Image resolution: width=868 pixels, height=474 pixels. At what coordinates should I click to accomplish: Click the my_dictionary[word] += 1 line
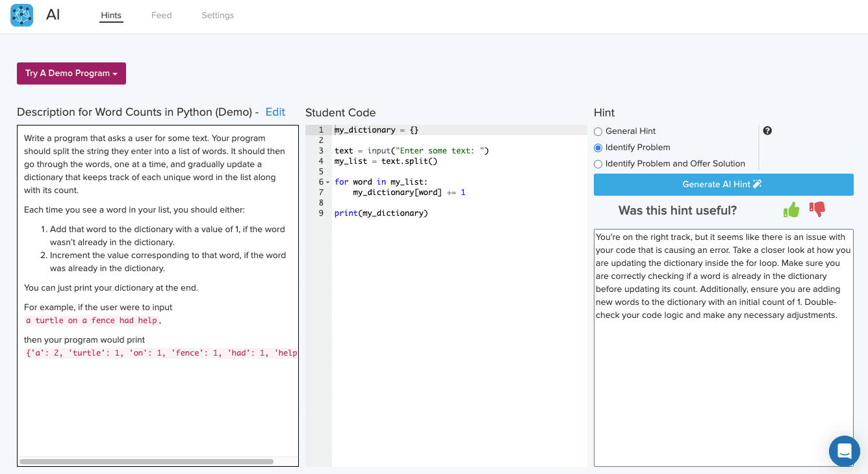click(409, 192)
